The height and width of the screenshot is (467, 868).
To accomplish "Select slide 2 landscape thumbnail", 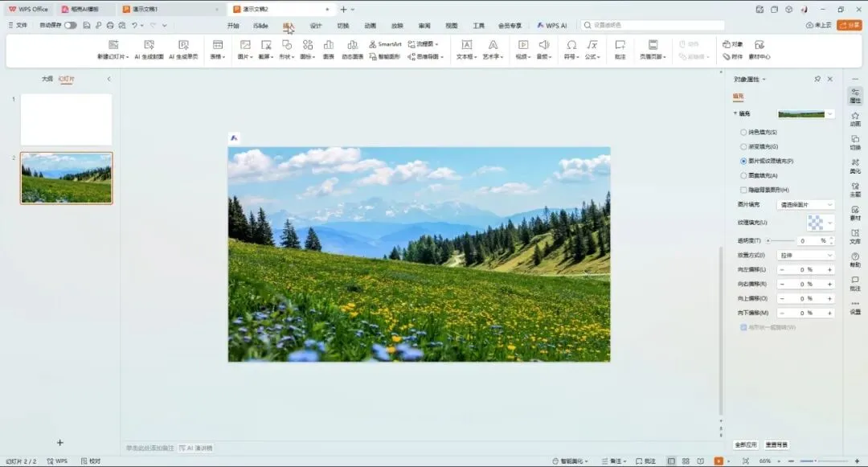I will (67, 178).
